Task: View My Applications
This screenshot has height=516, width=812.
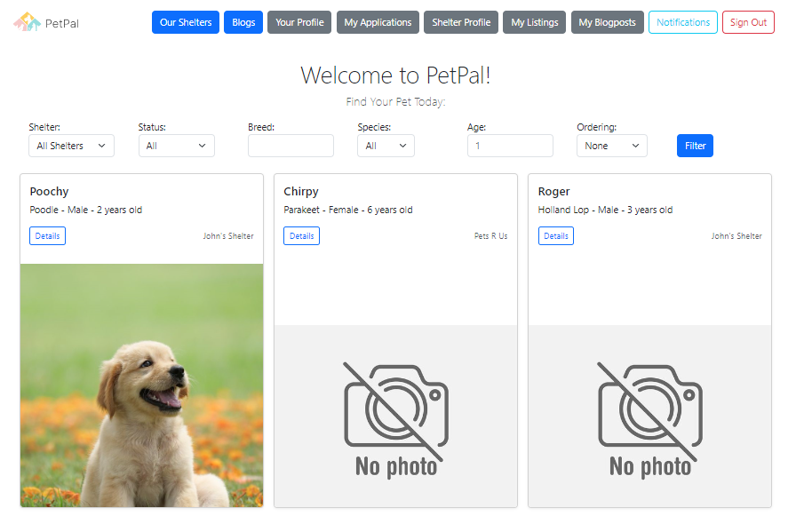Action: pos(378,22)
